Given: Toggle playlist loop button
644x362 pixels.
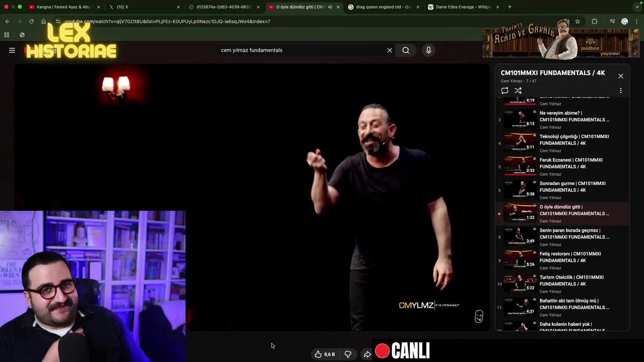Looking at the screenshot, I should pos(505,90).
